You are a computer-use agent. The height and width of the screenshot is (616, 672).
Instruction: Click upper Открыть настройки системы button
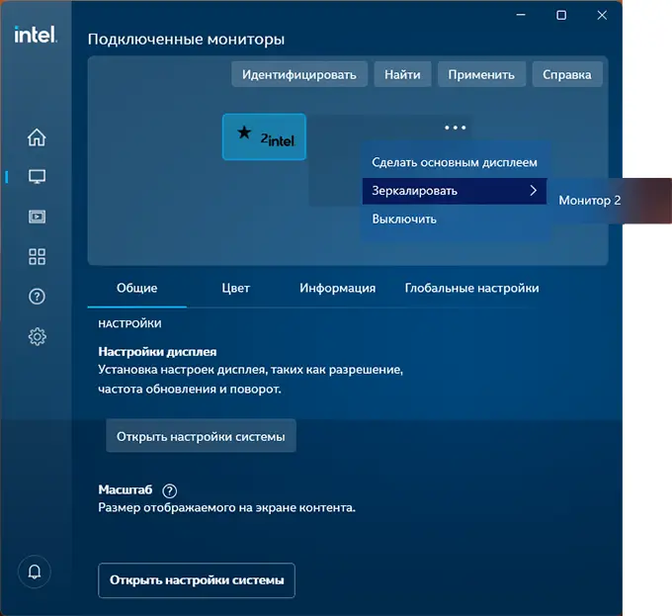[x=201, y=436]
